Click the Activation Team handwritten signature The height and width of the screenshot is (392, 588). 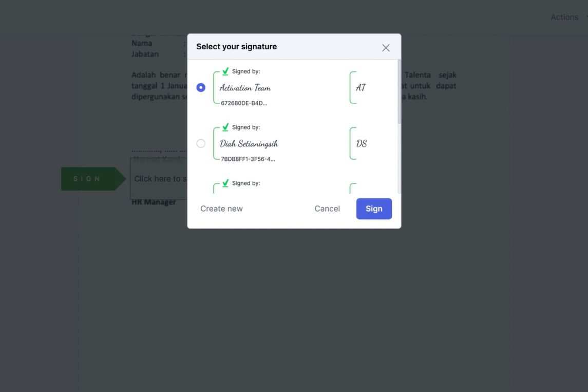coord(245,88)
